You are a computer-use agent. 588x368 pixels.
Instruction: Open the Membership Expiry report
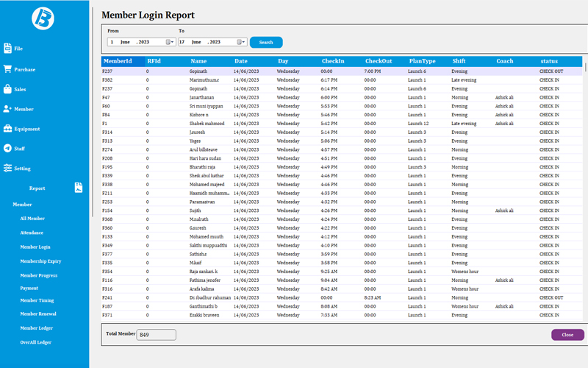(40, 261)
